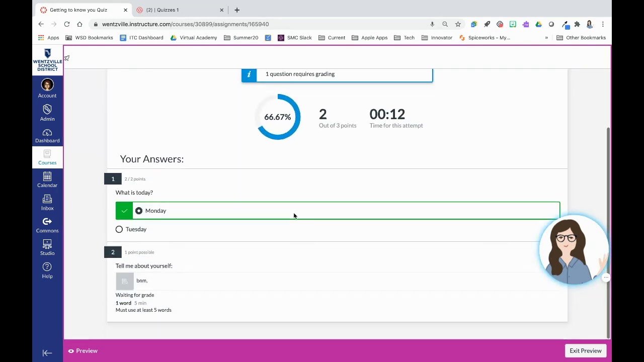The image size is (644, 362).
Task: Select the Getting to know you Quiz tab
Action: (x=84, y=10)
